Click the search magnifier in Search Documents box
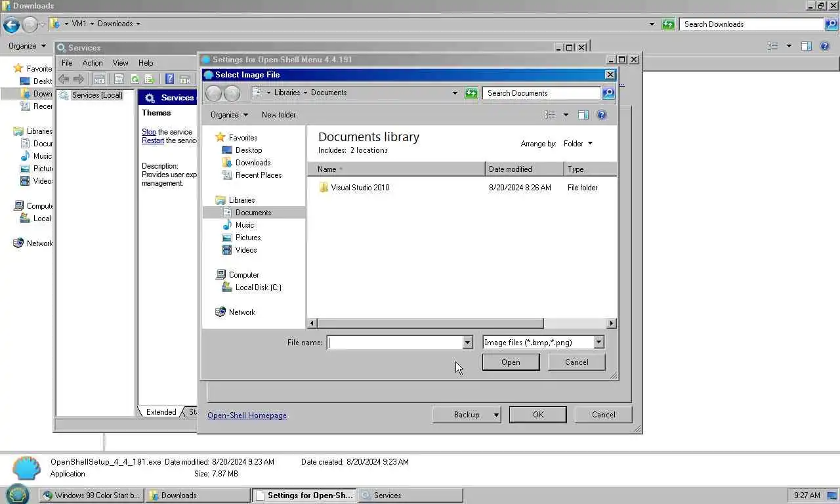The height and width of the screenshot is (504, 840). point(608,93)
